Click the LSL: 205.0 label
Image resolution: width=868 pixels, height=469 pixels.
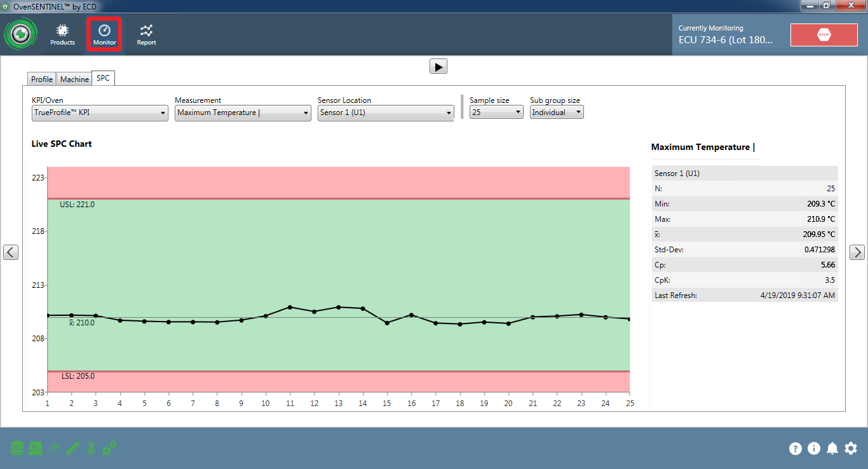(78, 376)
